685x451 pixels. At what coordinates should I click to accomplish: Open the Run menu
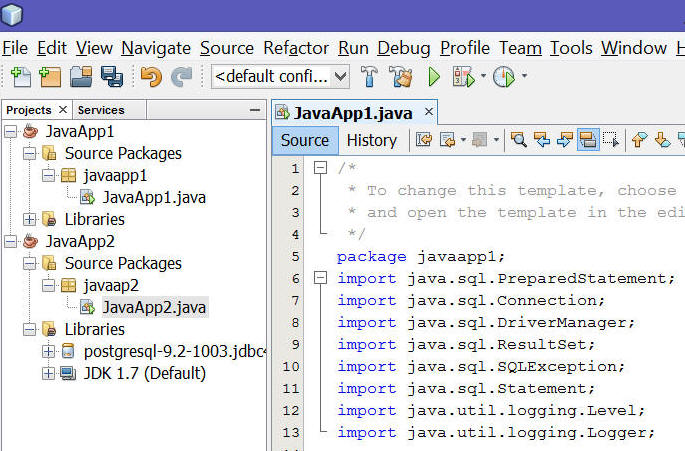click(353, 48)
